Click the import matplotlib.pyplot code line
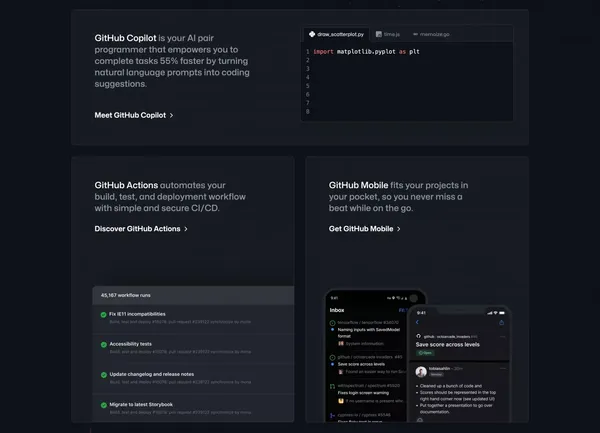 click(x=366, y=52)
